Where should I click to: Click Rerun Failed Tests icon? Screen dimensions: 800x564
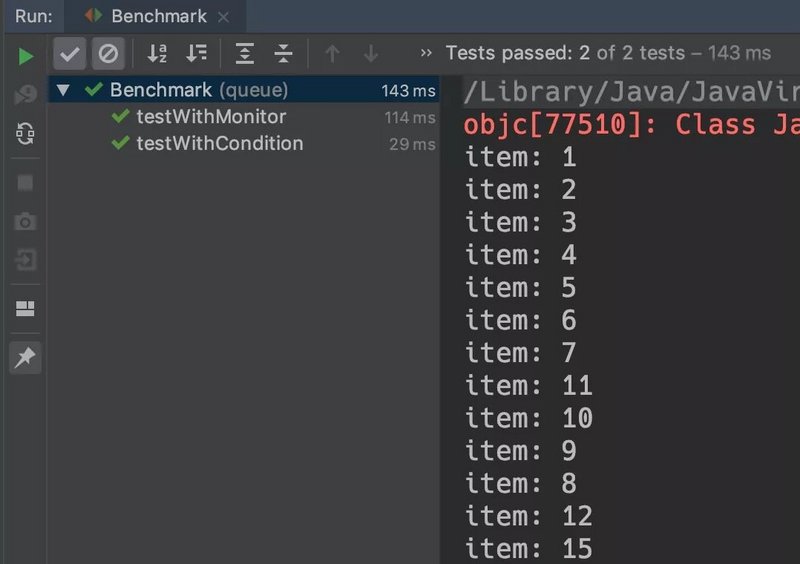pyautogui.click(x=26, y=95)
